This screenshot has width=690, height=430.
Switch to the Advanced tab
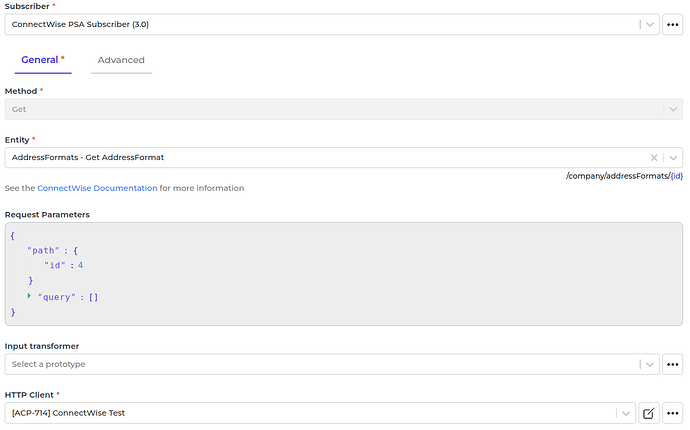[121, 60]
